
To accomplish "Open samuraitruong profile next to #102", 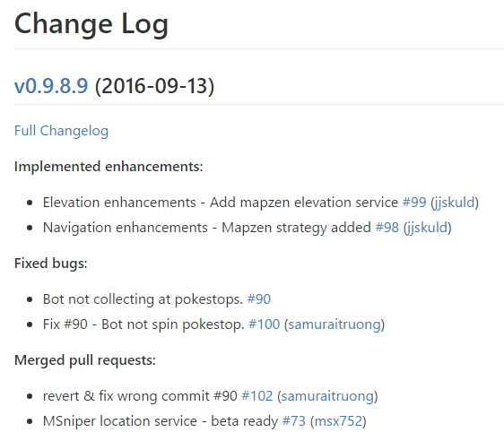I will (327, 396).
